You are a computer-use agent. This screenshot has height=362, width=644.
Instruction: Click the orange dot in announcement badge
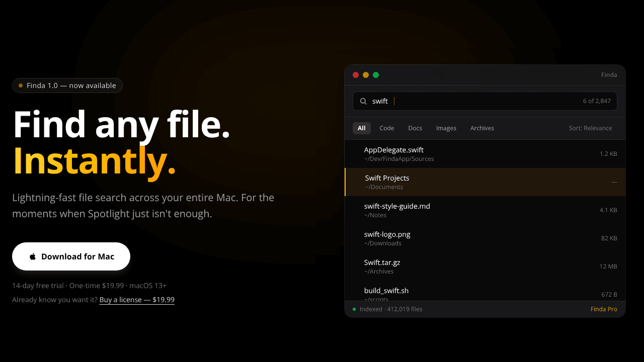pyautogui.click(x=21, y=85)
